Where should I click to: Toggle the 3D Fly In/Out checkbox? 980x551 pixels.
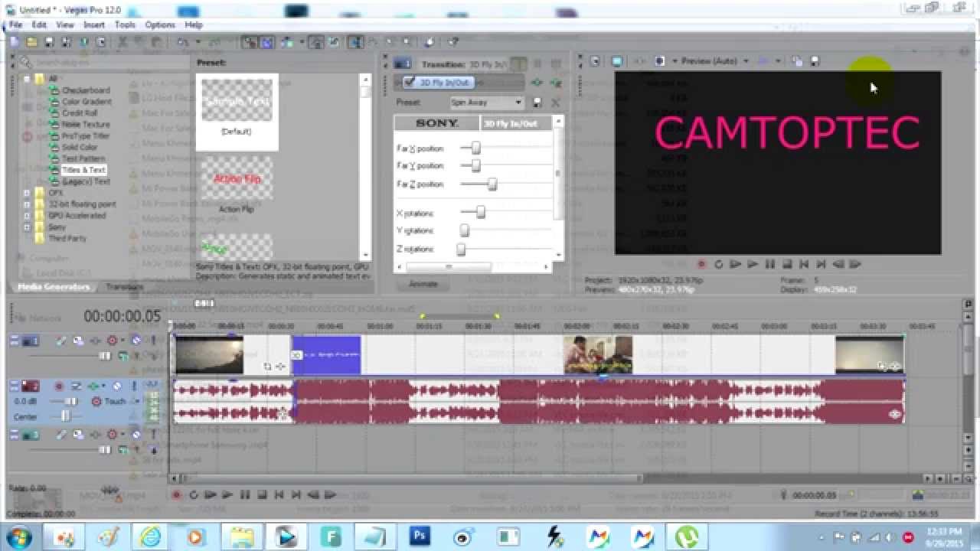click(x=409, y=83)
